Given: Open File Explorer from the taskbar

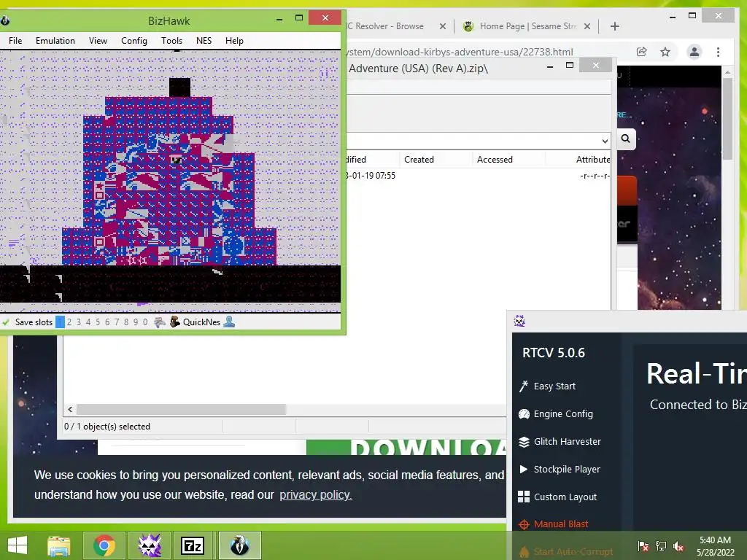Looking at the screenshot, I should click(x=59, y=545).
